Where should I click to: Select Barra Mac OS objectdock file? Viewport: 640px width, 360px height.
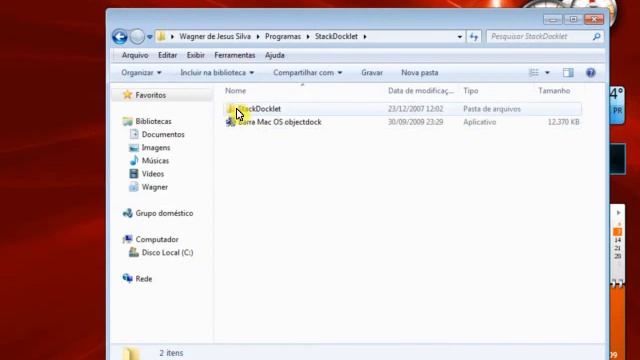tap(280, 122)
